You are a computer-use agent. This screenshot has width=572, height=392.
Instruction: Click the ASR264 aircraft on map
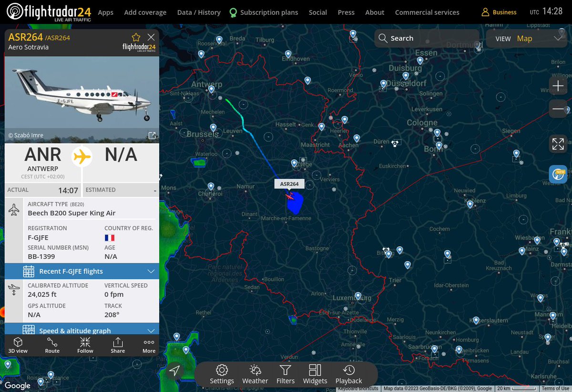point(289,196)
